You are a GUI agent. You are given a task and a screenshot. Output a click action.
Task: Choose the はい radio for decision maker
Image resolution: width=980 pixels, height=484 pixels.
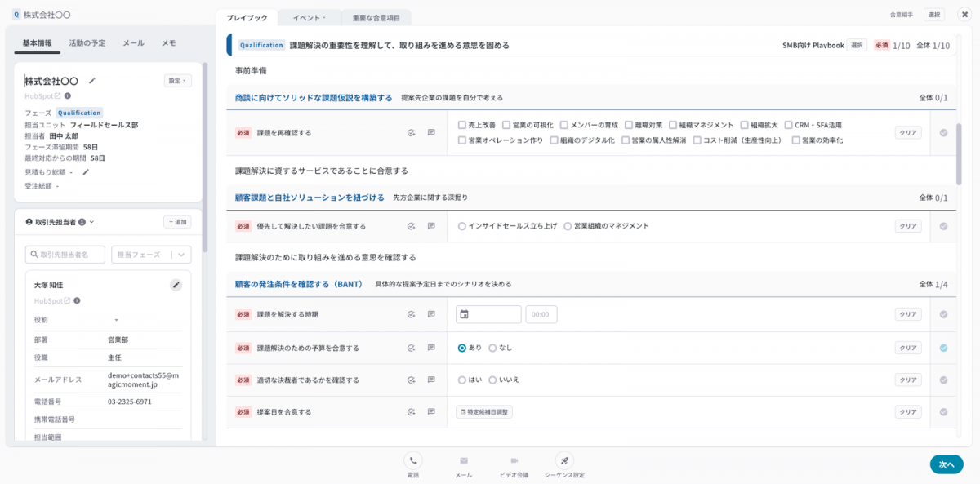point(462,380)
